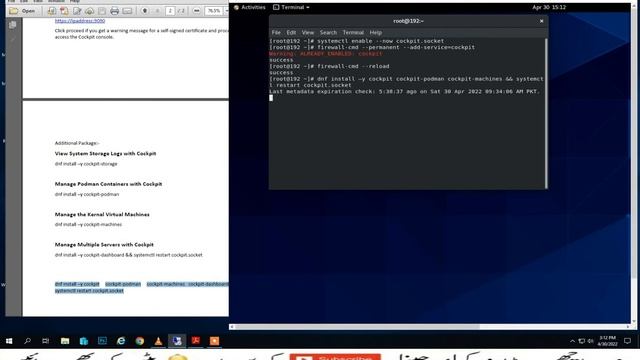Click the page number input field
Screen dimensions: 640x360
pyautogui.click(x=170, y=11)
